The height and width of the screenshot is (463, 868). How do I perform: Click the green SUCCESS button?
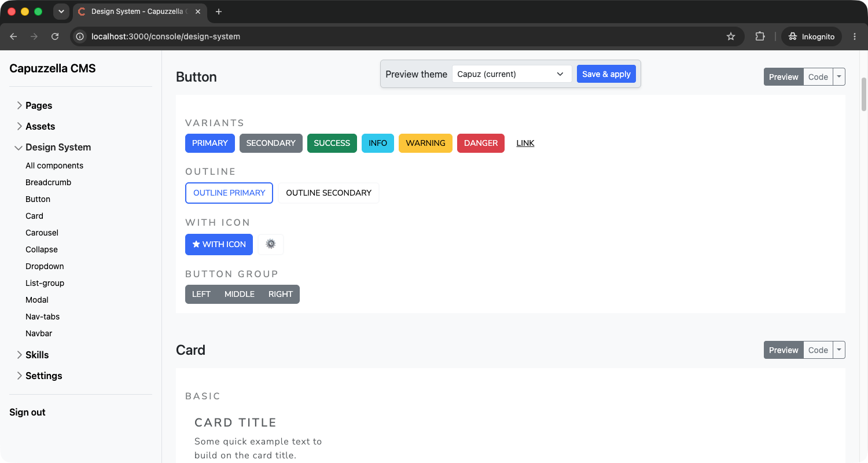tap(332, 143)
